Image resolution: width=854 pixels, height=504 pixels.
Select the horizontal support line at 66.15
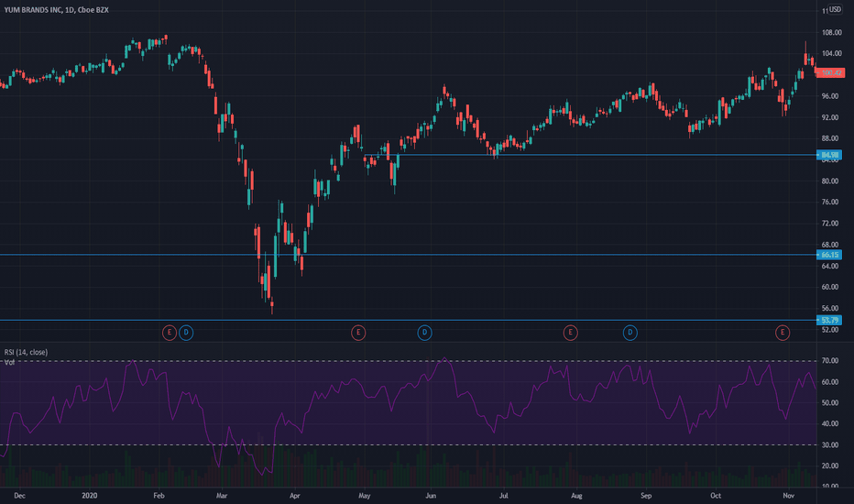tap(409, 255)
